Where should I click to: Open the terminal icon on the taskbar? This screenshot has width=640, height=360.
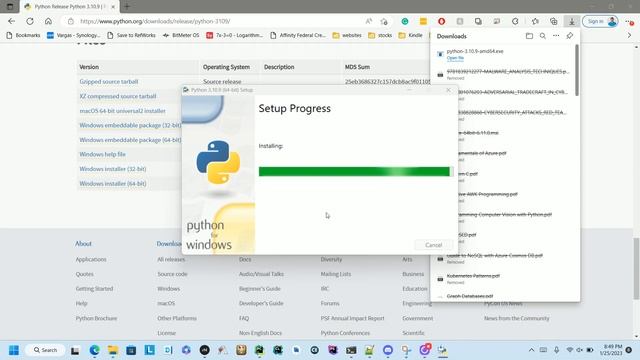[351, 350]
